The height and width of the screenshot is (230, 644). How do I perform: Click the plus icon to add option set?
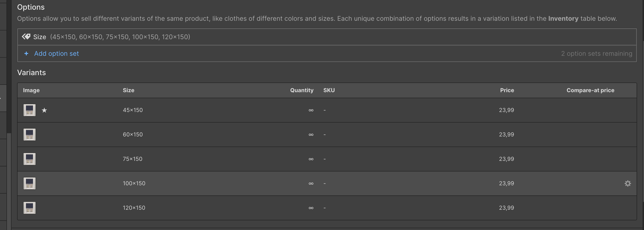[x=26, y=53]
